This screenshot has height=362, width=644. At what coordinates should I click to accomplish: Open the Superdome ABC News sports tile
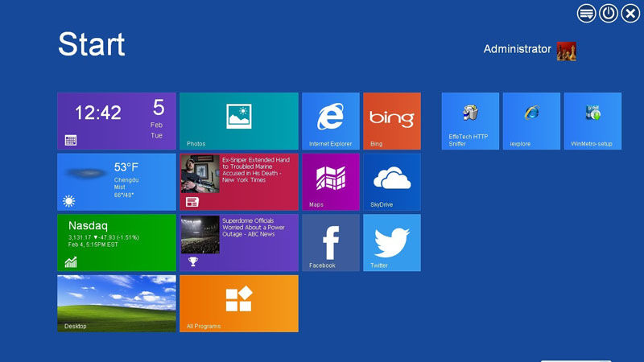(x=239, y=243)
